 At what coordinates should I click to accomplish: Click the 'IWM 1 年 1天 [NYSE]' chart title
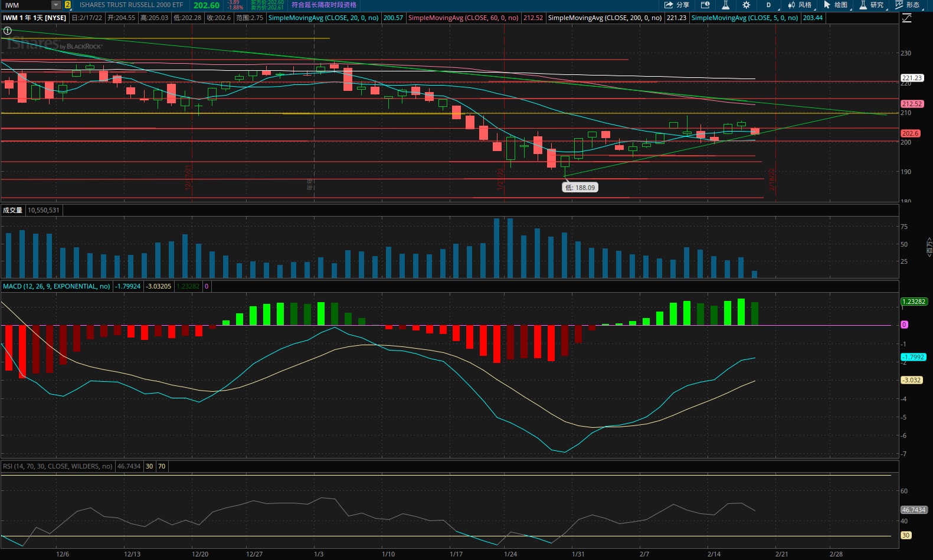(35, 18)
